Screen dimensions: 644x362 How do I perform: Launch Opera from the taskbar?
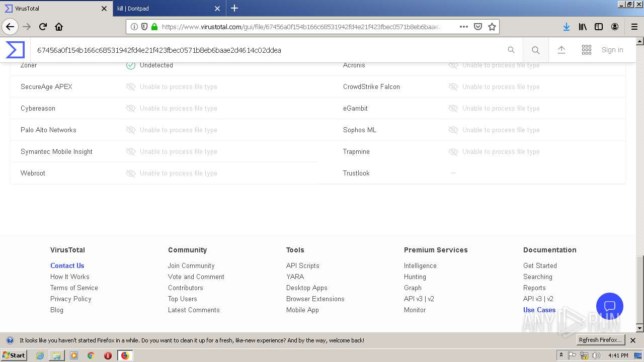pos(108,355)
